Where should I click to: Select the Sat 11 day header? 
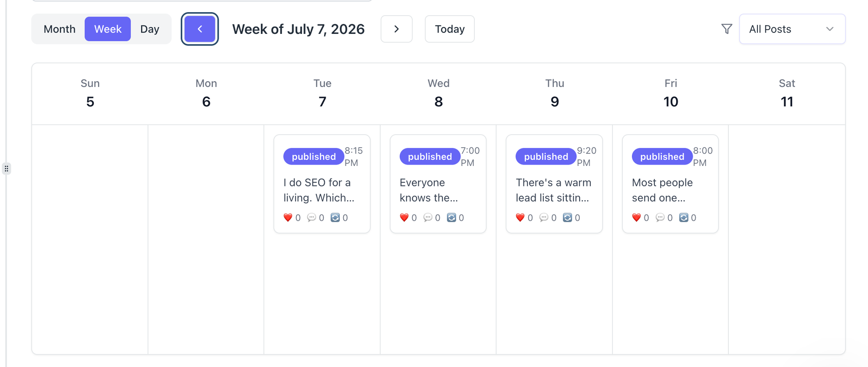(787, 93)
